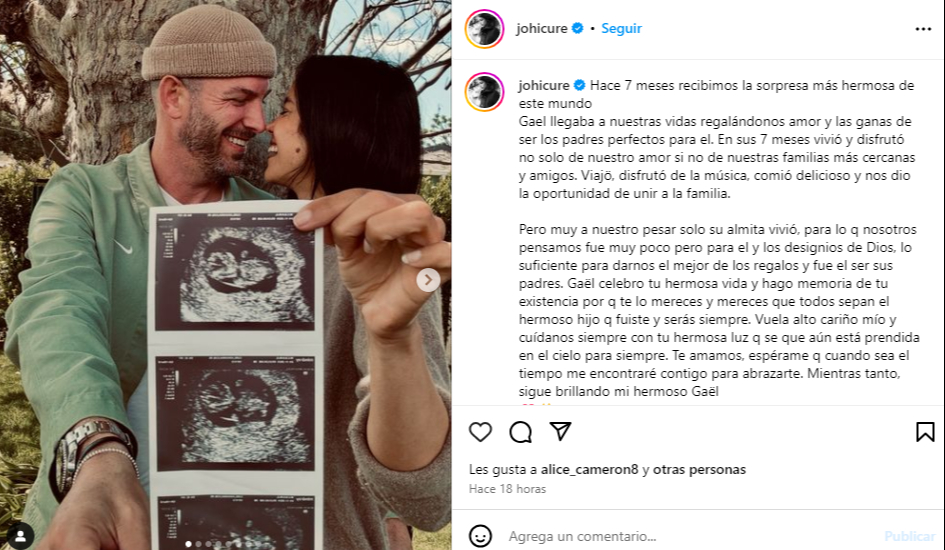The image size is (945, 550).
Task: Click the Publicar button
Action: coord(909,536)
